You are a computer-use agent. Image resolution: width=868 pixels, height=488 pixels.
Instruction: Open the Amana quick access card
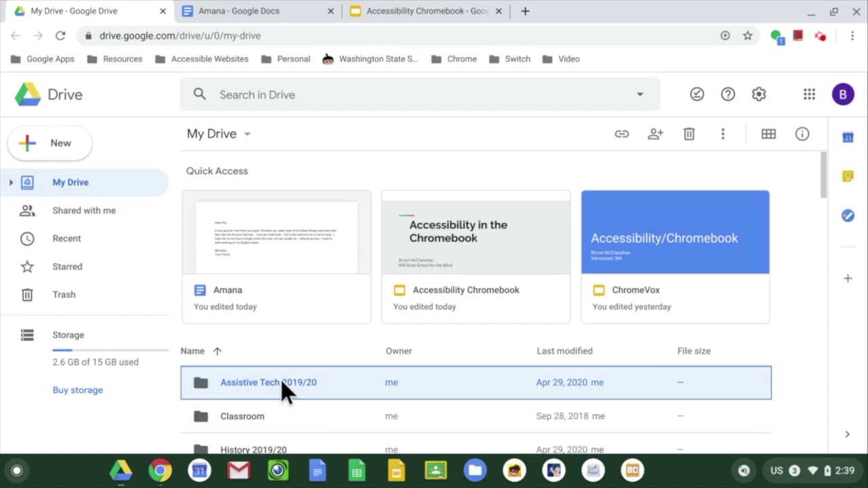(x=277, y=257)
